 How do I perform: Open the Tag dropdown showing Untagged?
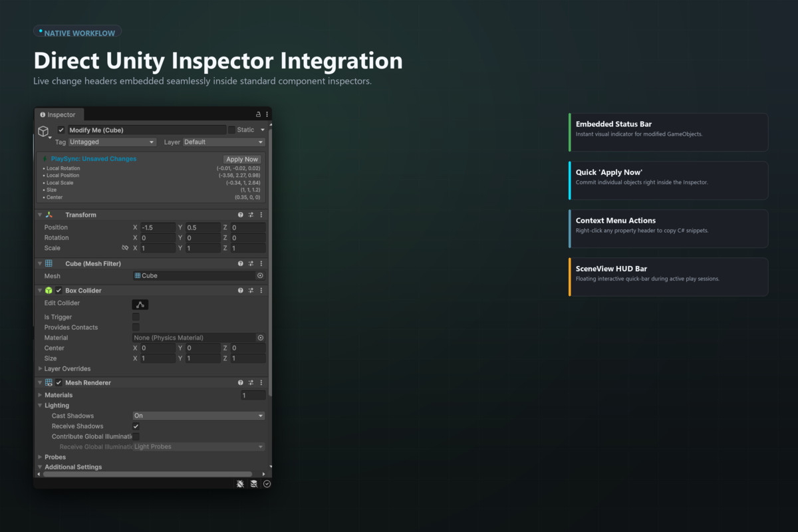(x=112, y=142)
